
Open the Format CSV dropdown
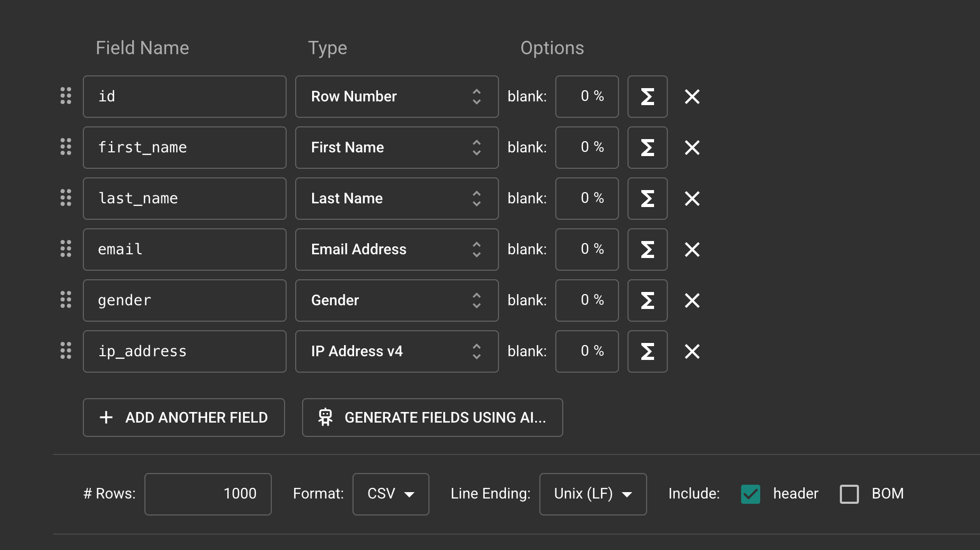(x=390, y=494)
